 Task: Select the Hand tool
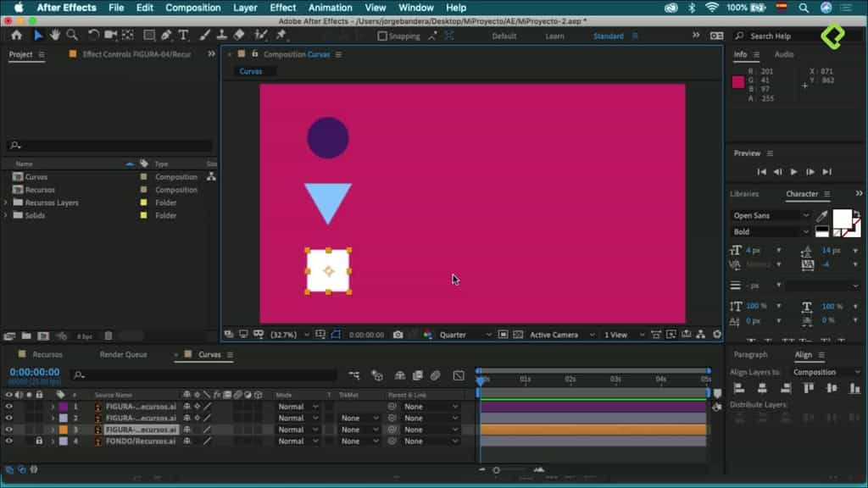coord(55,36)
